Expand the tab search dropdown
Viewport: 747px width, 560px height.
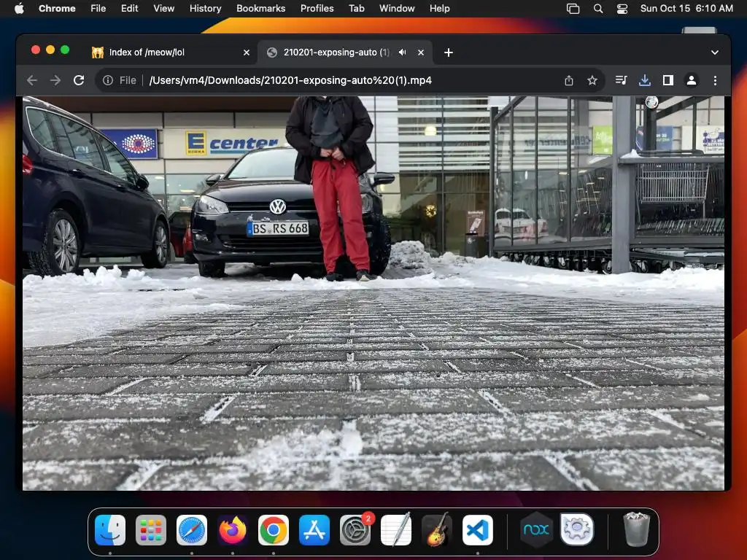click(x=715, y=52)
